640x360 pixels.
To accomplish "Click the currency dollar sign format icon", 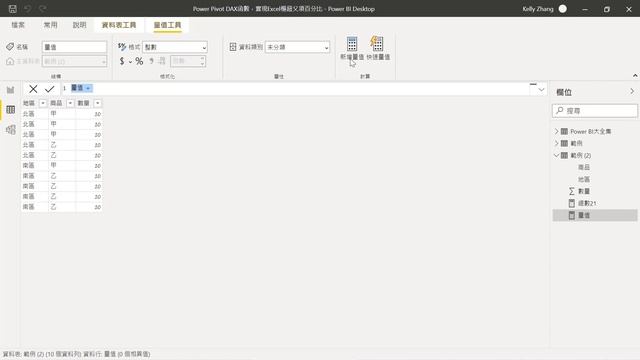I will pos(122,61).
